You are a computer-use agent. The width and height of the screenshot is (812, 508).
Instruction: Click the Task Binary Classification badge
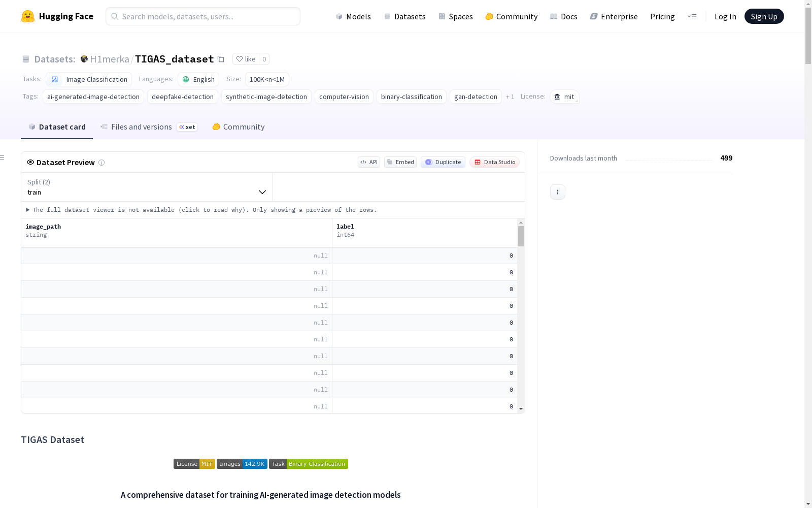tap(309, 464)
